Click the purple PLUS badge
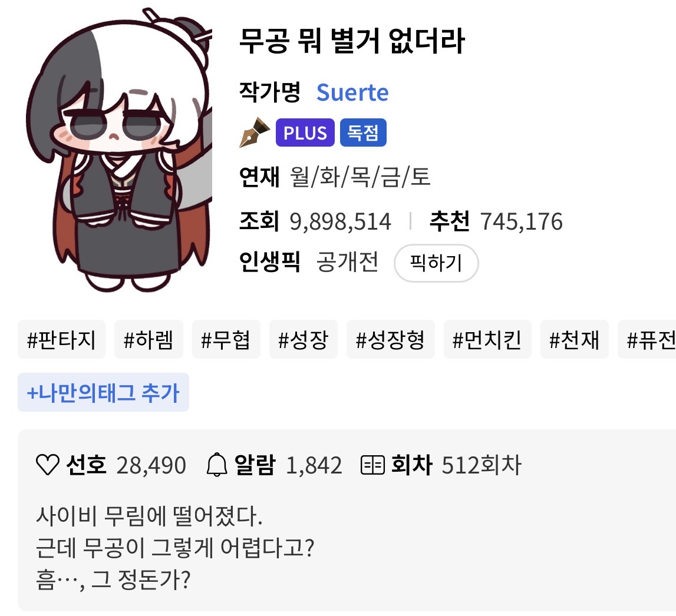The width and height of the screenshot is (676, 616). [305, 133]
